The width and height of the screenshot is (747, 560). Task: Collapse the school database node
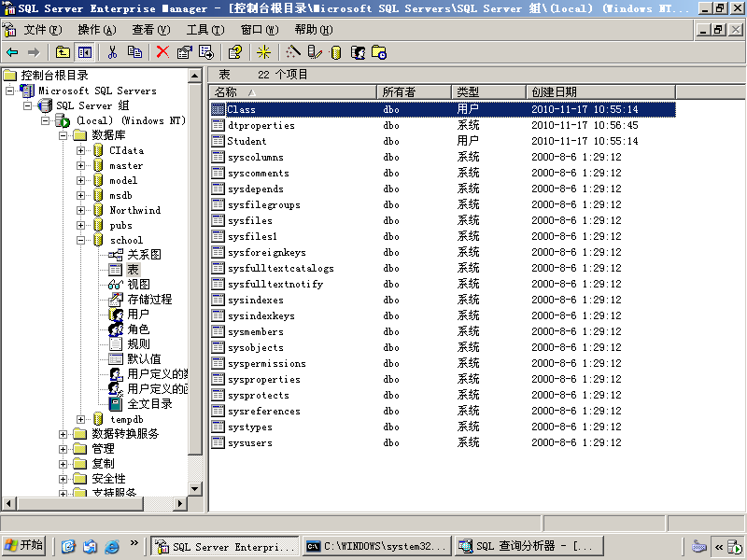point(80,240)
